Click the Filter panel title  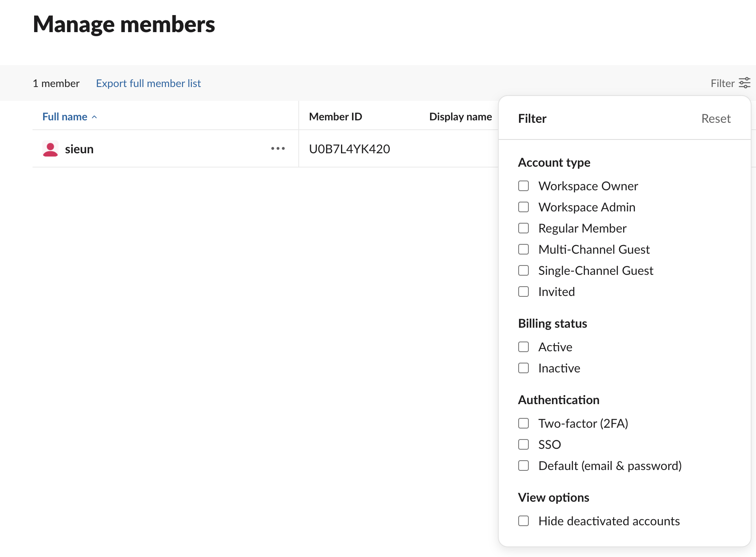tap(532, 119)
